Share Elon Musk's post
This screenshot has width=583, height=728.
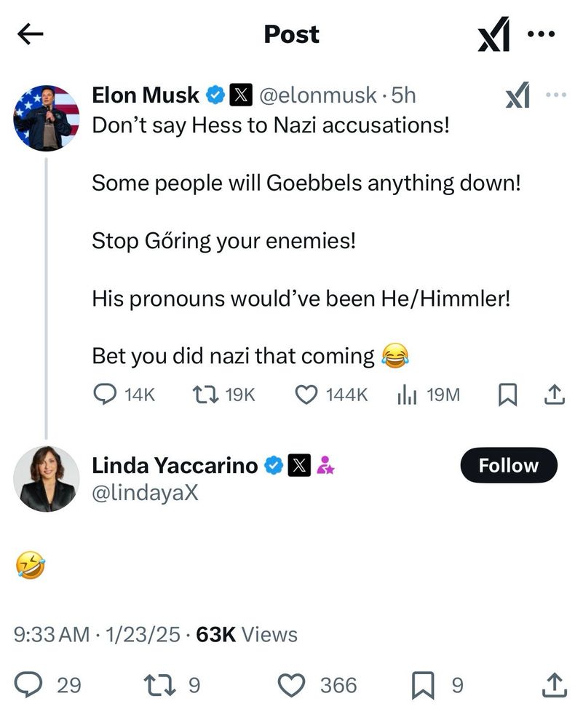click(x=554, y=395)
